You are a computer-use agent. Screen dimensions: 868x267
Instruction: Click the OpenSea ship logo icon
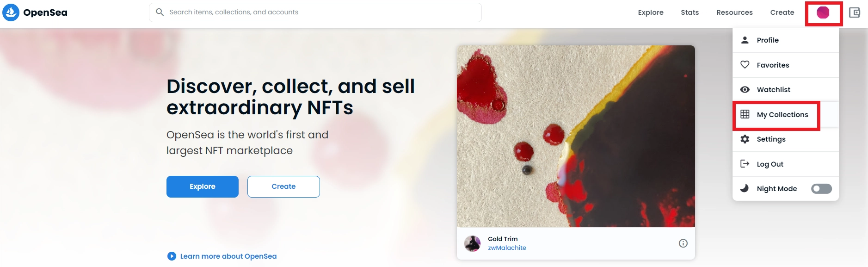click(x=11, y=12)
